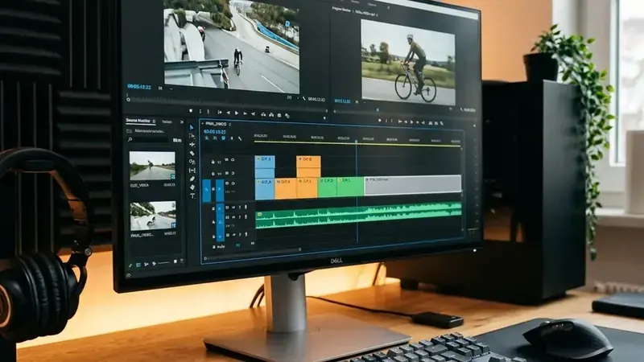Viewport: 644px width, 362px height.
Task: Click the Insert button in Source Monitor
Action: click(x=263, y=114)
